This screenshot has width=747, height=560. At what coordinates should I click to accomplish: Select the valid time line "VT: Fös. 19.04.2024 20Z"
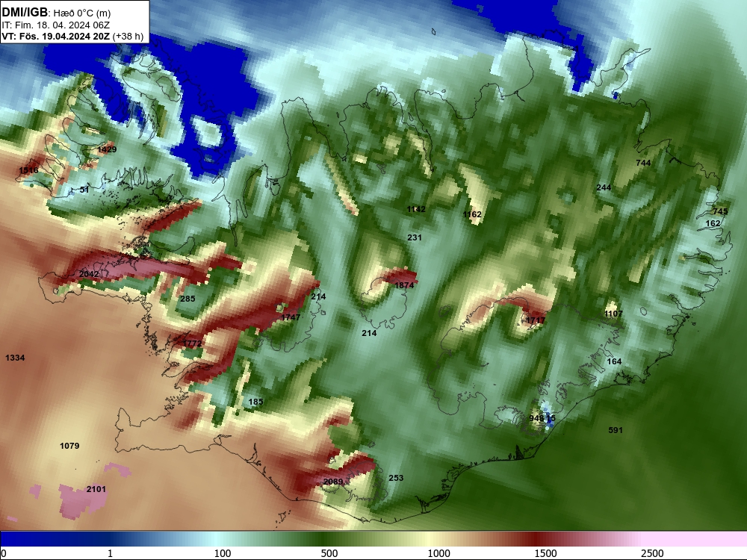(56, 36)
